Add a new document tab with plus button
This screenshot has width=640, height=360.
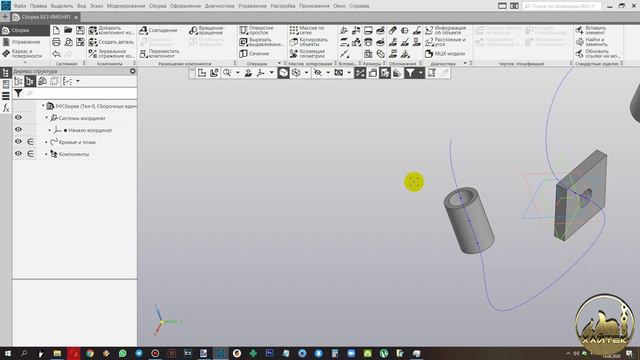point(5,17)
